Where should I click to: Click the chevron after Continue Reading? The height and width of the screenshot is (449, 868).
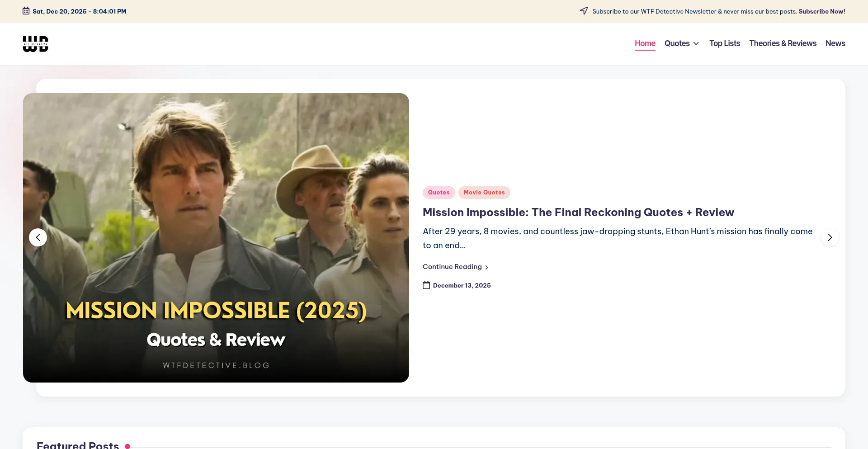486,267
